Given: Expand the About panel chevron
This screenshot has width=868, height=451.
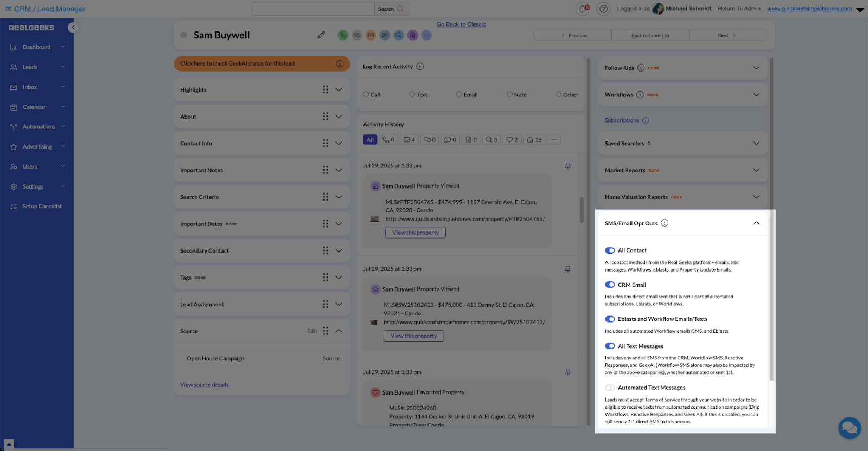Looking at the screenshot, I should (x=339, y=117).
